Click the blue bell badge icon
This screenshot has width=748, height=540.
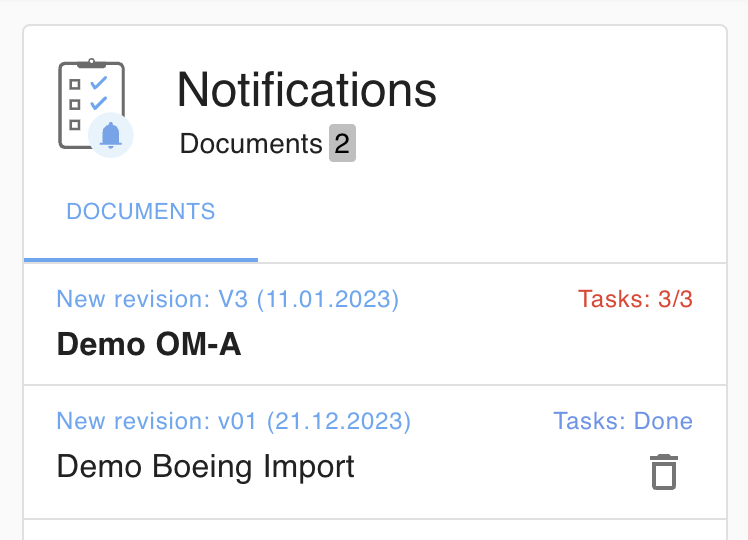[111, 134]
